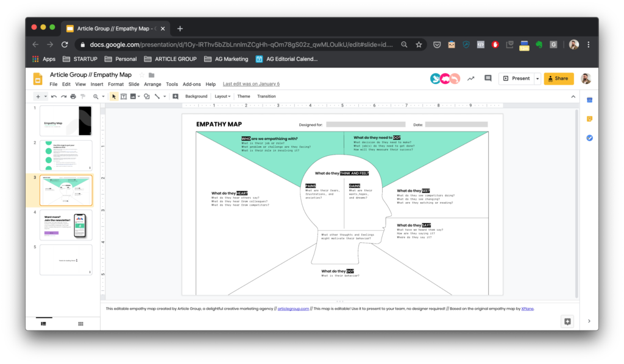624x364 pixels.
Task: Open the Format menu
Action: pos(116,84)
